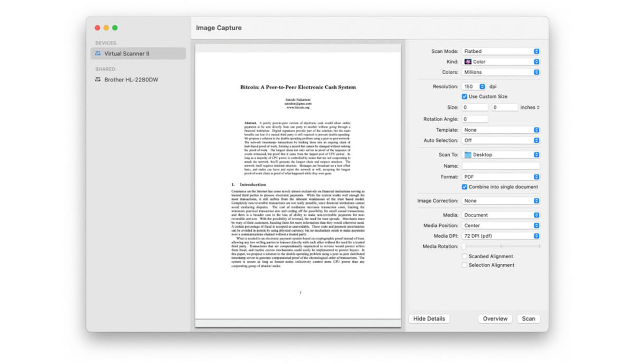
Task: Open the Kind Color dropdown
Action: point(501,61)
